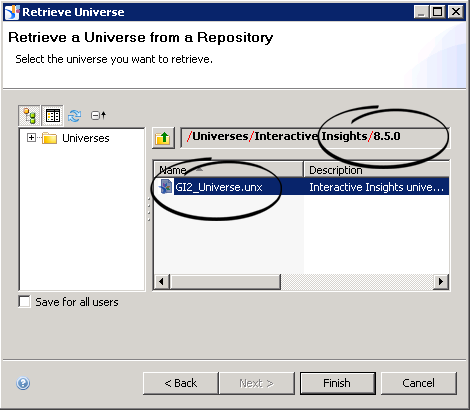The height and width of the screenshot is (410, 470).
Task: Collapse all folders icon
Action: (x=98, y=116)
